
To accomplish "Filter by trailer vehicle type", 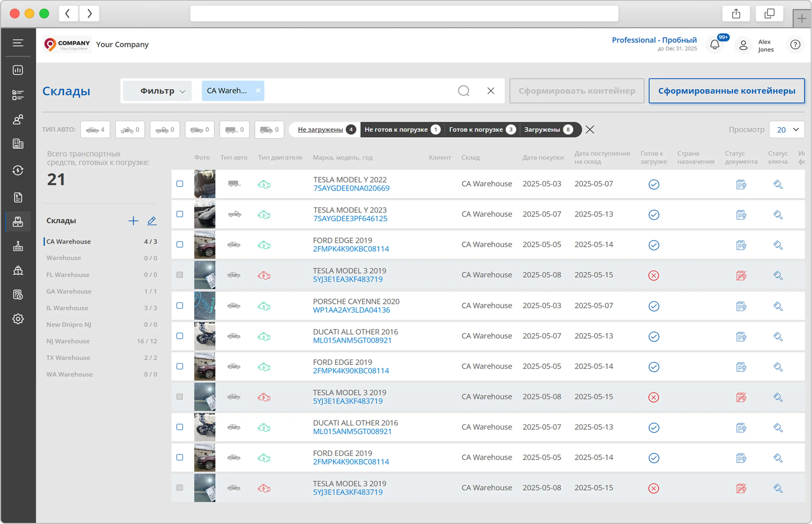I will (x=234, y=130).
